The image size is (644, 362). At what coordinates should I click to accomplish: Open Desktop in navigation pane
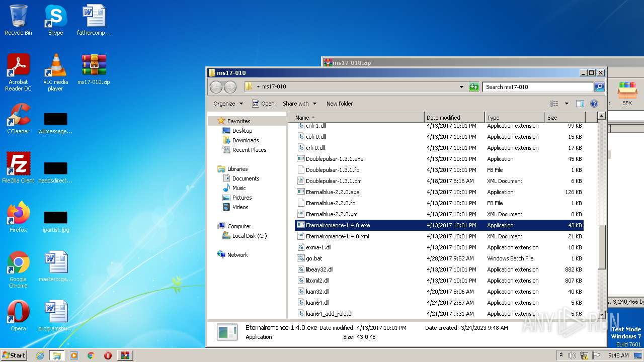pos(242,131)
